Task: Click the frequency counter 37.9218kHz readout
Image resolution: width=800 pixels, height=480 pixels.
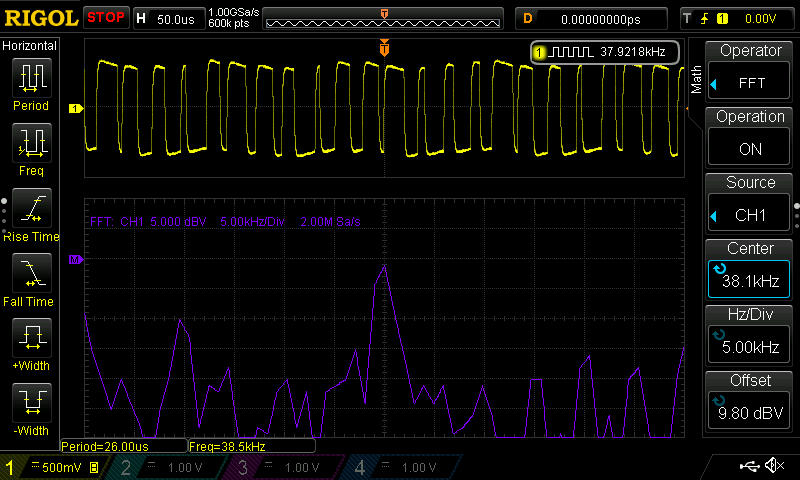Action: tap(605, 51)
